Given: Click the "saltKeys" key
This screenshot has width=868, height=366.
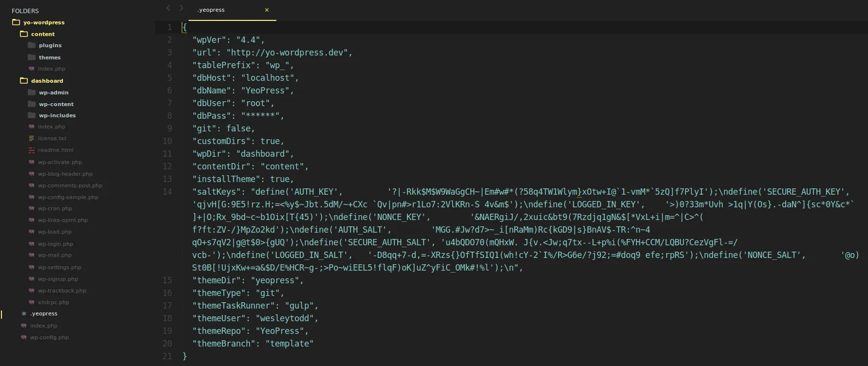Looking at the screenshot, I should tap(216, 192).
